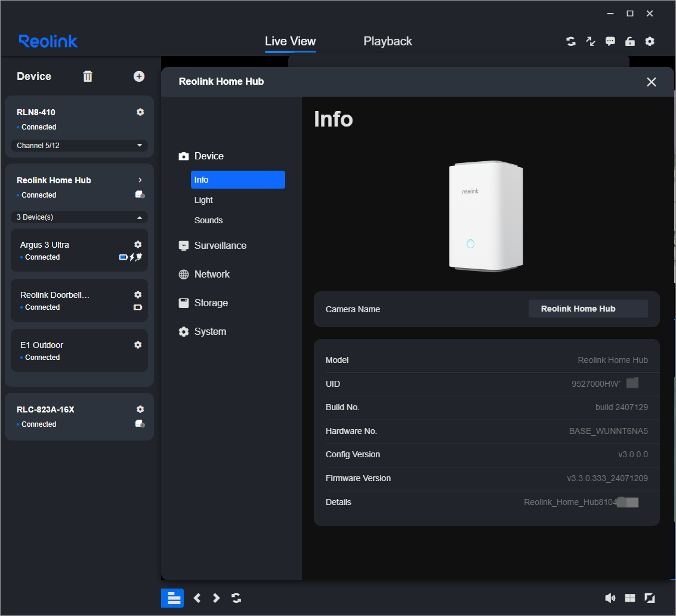
Task: Toggle the device list panel button
Action: point(172,598)
